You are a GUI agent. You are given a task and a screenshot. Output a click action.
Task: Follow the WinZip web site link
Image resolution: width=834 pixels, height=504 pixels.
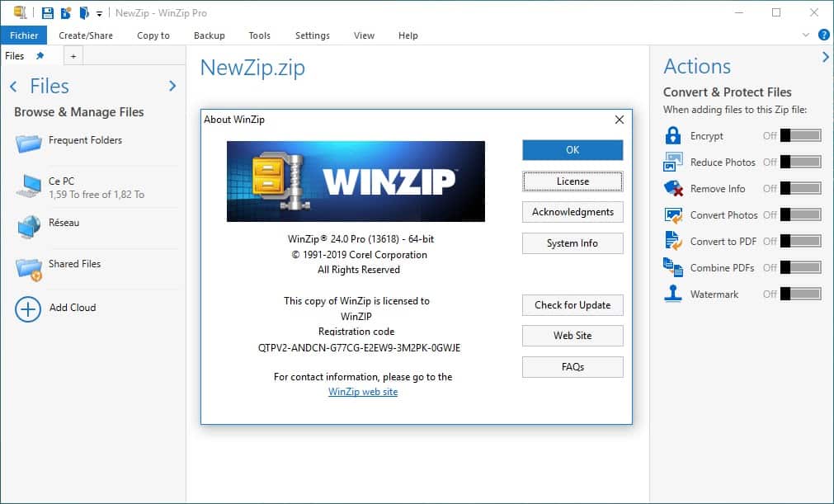coord(363,393)
